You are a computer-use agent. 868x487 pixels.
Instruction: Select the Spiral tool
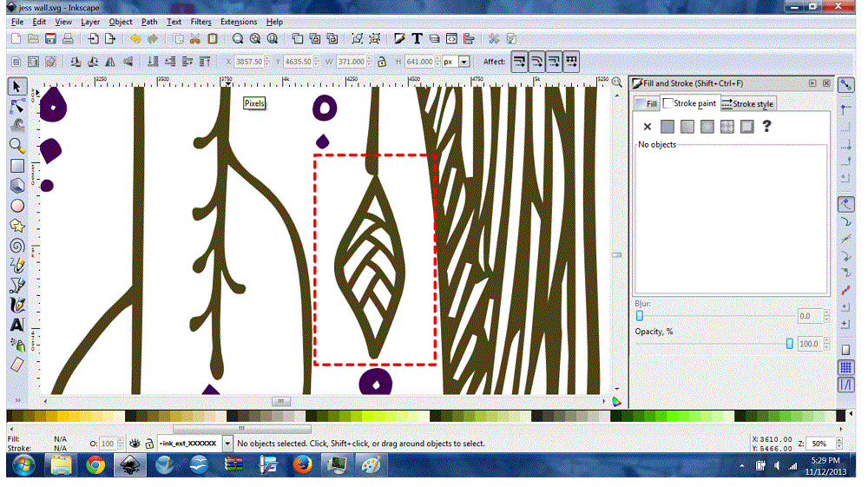[x=17, y=245]
